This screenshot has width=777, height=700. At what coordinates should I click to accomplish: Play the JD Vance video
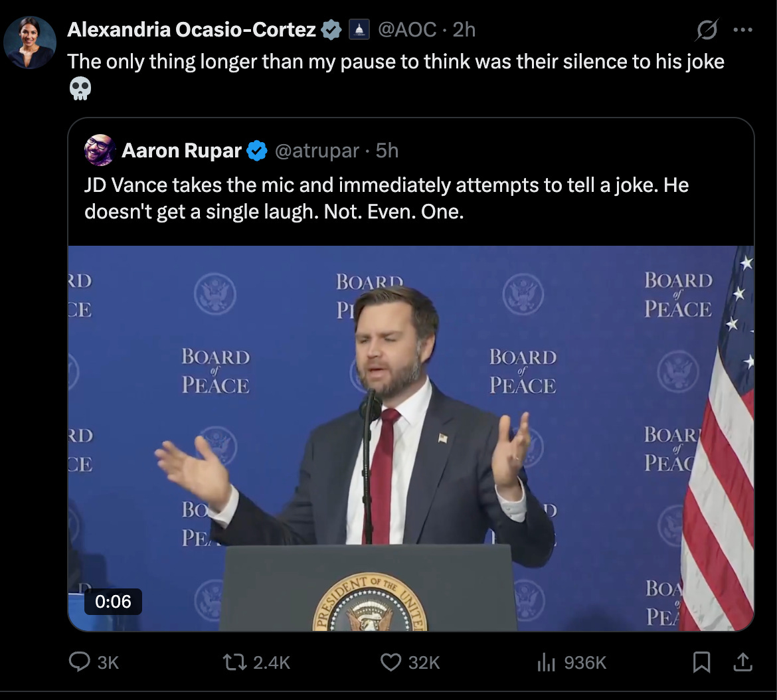click(411, 438)
